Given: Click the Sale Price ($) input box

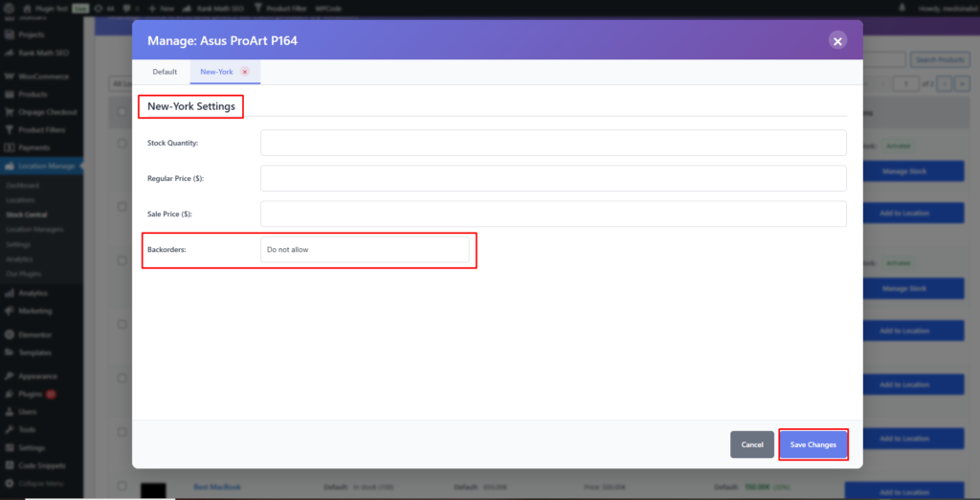Looking at the screenshot, I should point(553,214).
